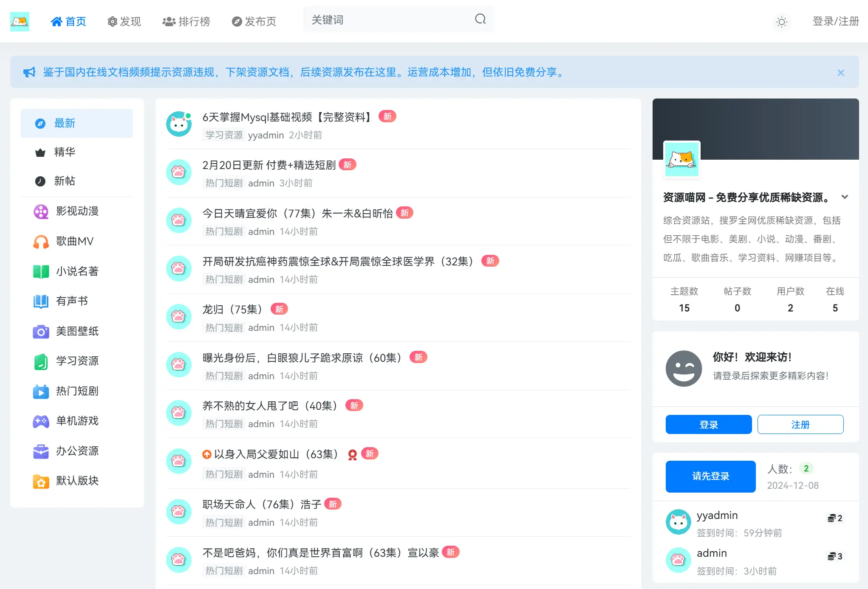Click the 单机游戏 gamepad icon
868x589 pixels.
pos(41,421)
